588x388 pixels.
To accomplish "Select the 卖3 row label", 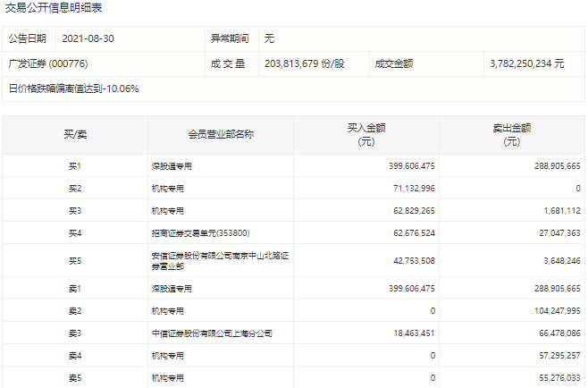I will pos(75,333).
